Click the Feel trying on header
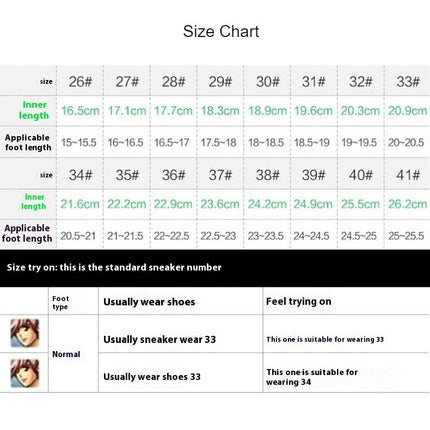The image size is (430, 430). coord(299,301)
